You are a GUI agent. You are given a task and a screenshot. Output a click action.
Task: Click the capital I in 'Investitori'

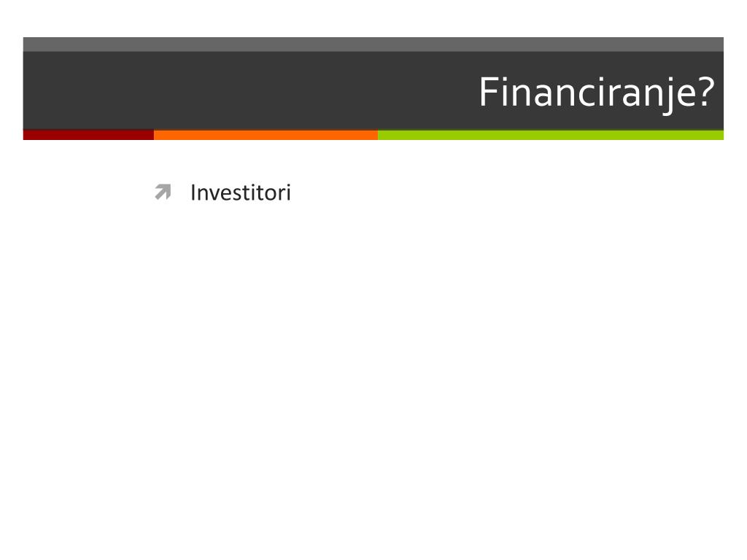point(193,192)
